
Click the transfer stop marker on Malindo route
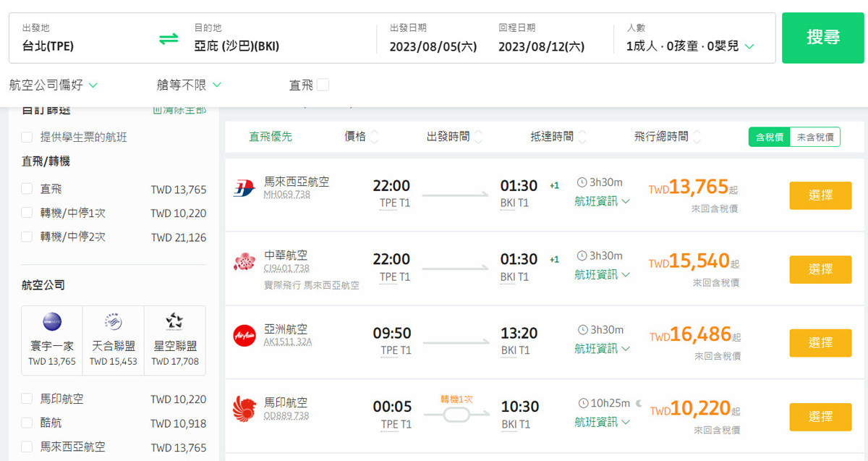(x=456, y=415)
